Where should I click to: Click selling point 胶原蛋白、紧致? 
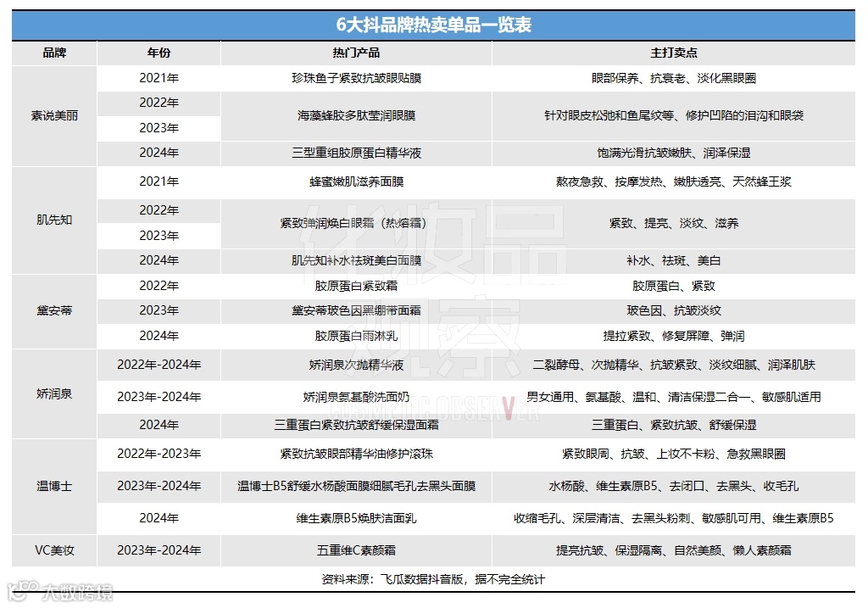click(x=674, y=286)
